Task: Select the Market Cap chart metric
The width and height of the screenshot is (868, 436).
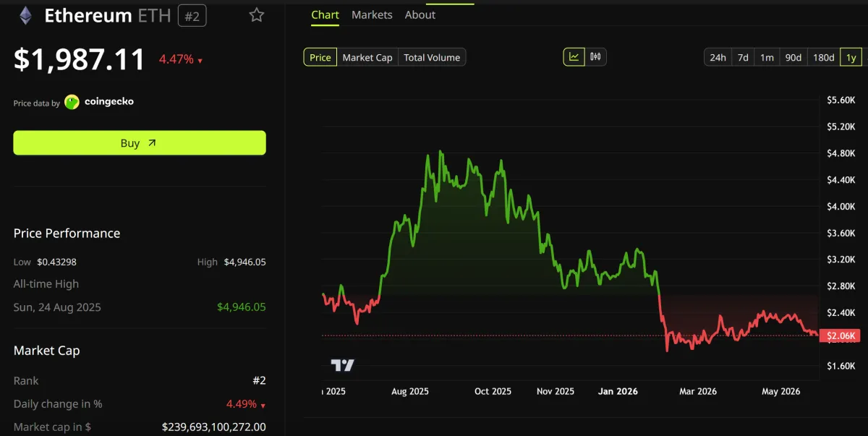Action: click(367, 57)
